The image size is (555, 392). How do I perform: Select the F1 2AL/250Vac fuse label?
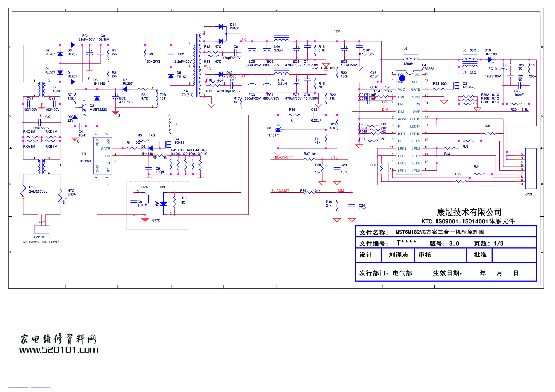[x=38, y=189]
